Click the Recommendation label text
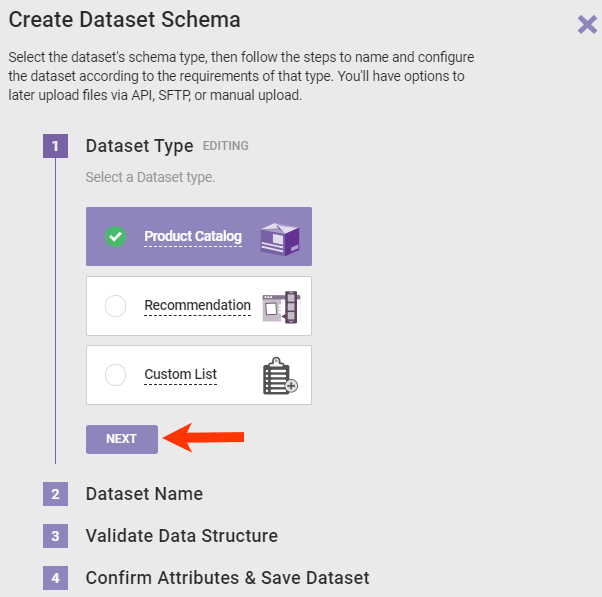 pos(197,306)
